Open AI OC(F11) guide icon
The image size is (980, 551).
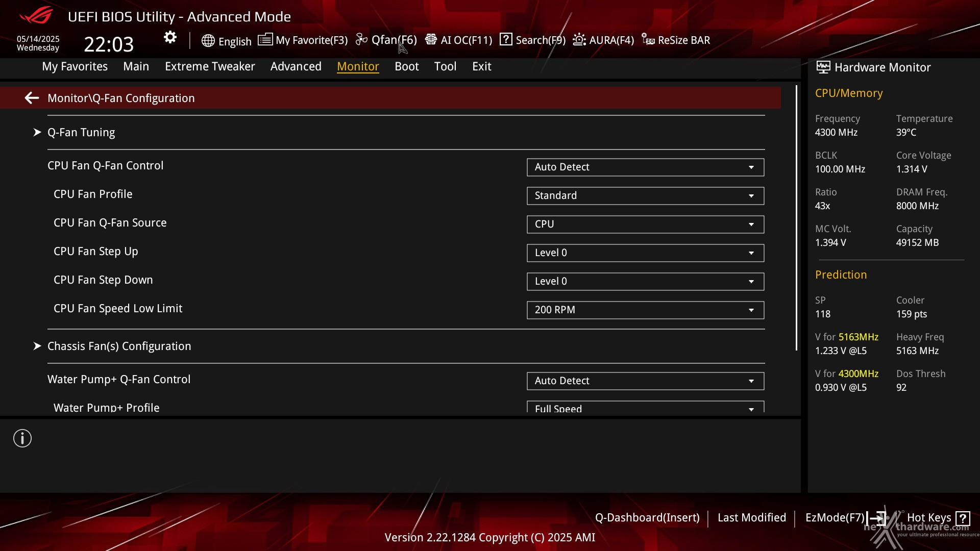pos(431,39)
